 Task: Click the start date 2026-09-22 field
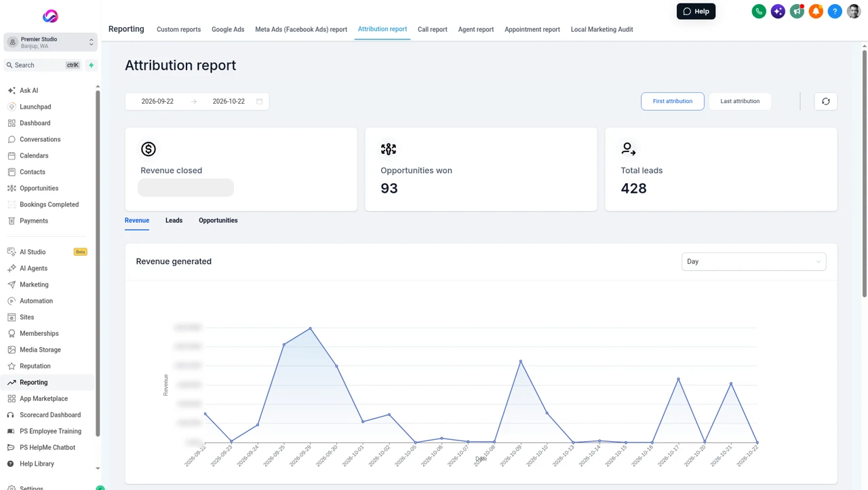[x=157, y=101]
